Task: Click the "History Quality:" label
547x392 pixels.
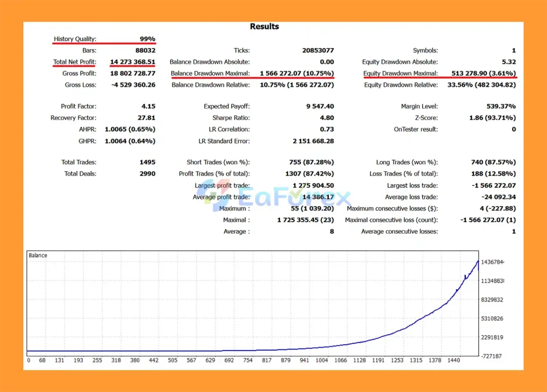Action: coord(75,39)
